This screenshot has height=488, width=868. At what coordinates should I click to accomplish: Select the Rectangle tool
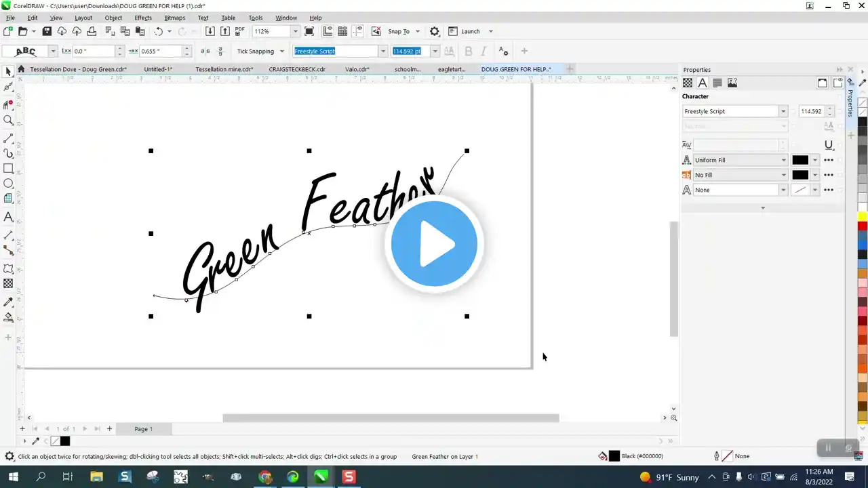pyautogui.click(x=8, y=169)
